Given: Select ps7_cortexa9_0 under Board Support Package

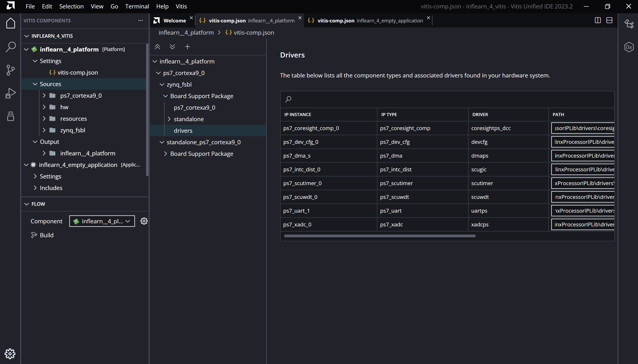Looking at the screenshot, I should click(194, 107).
